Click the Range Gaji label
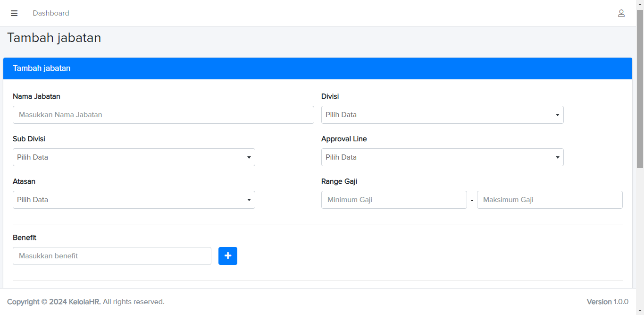Image resolution: width=644 pixels, height=315 pixels. pos(339,181)
